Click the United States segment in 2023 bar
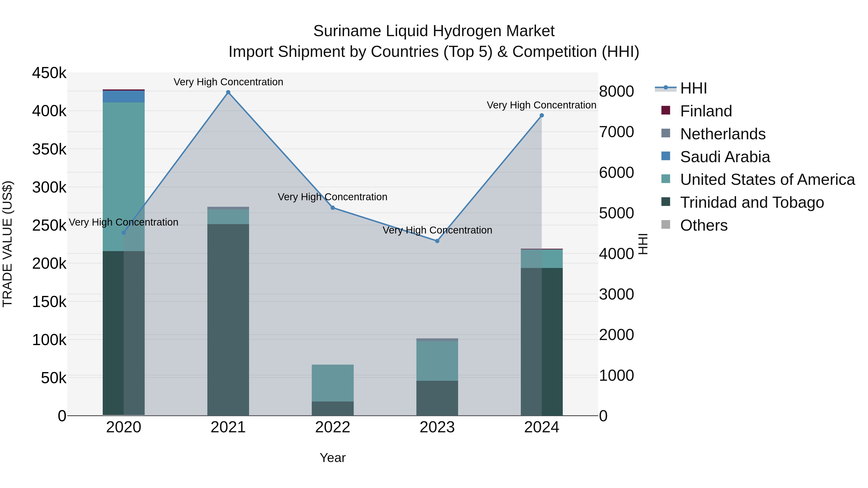Viewport: 868px width, 488px height. click(437, 361)
